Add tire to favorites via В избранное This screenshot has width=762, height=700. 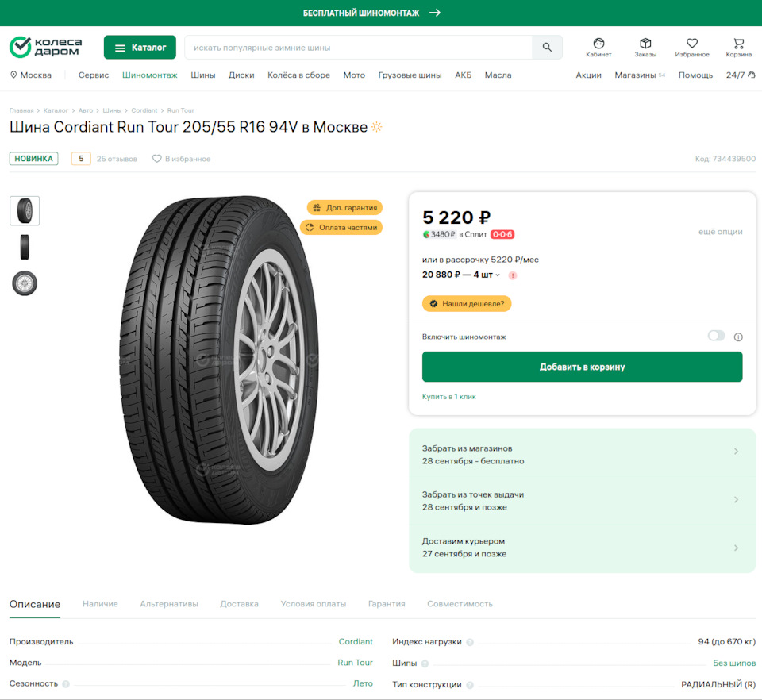click(x=182, y=159)
